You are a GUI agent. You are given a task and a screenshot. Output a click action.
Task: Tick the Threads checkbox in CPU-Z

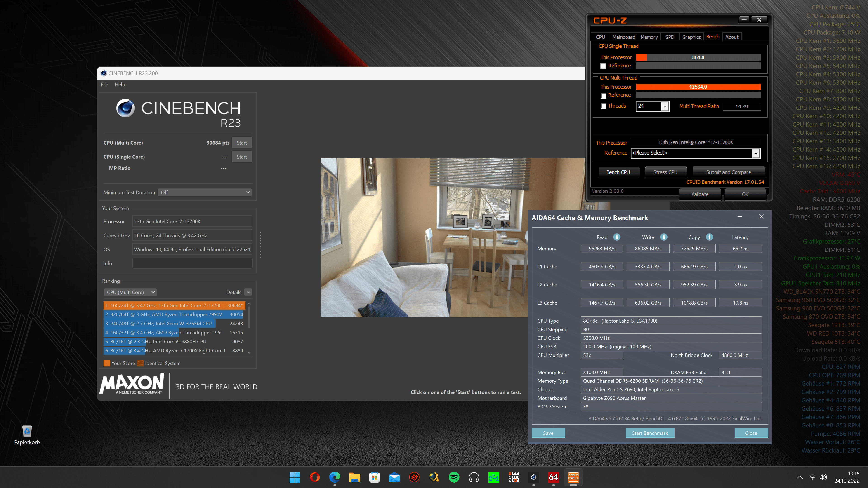point(603,106)
